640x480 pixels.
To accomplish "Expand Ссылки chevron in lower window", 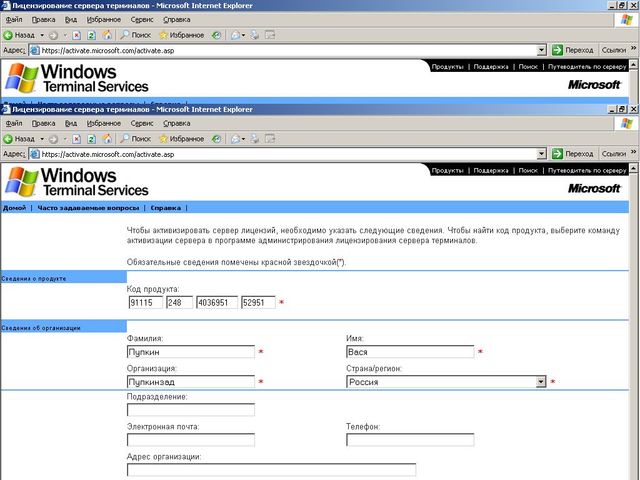I will pos(633,152).
